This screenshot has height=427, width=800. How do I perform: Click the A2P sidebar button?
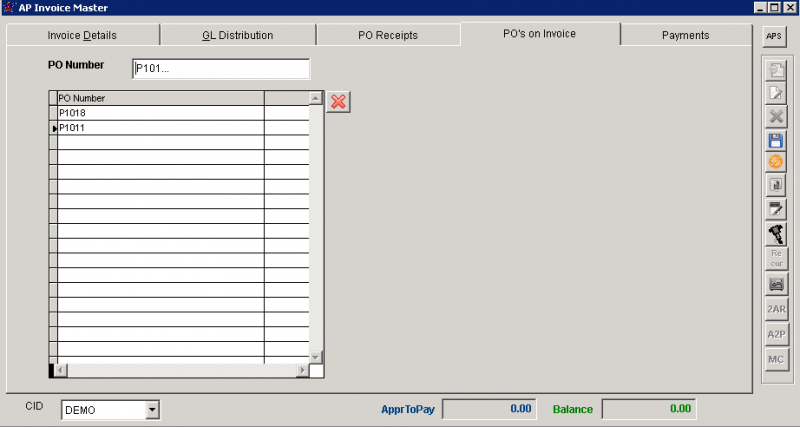pos(775,333)
